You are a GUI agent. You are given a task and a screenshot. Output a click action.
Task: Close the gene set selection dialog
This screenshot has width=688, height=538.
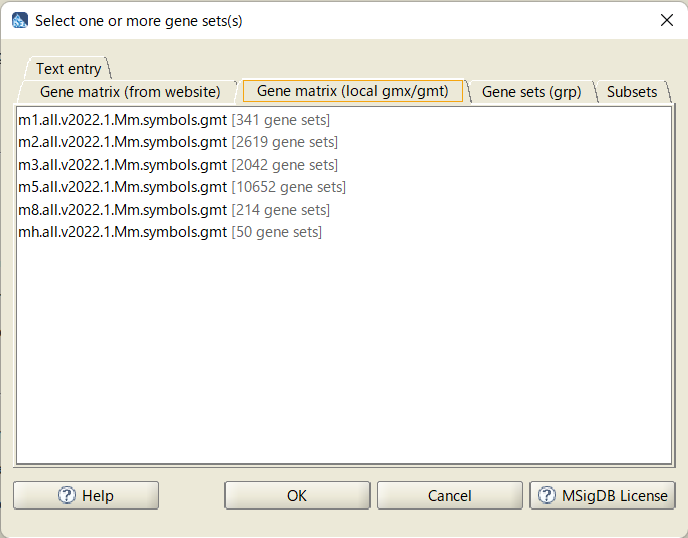pos(666,20)
